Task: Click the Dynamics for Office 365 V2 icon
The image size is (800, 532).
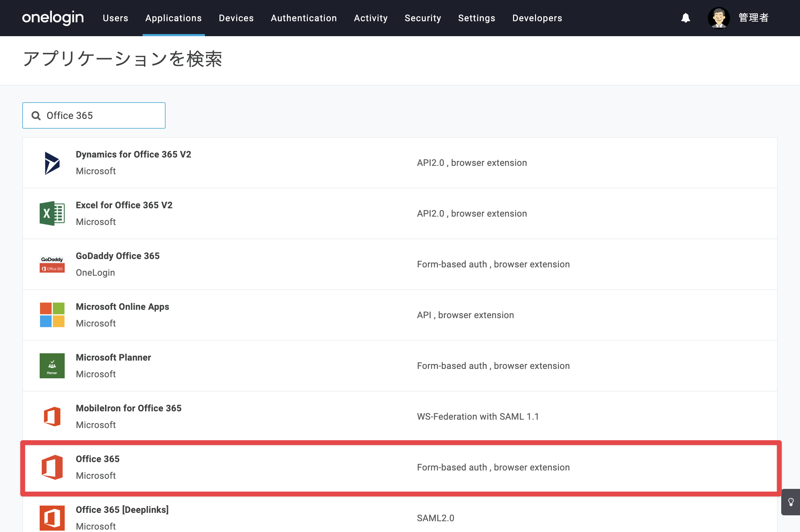Action: 52,163
